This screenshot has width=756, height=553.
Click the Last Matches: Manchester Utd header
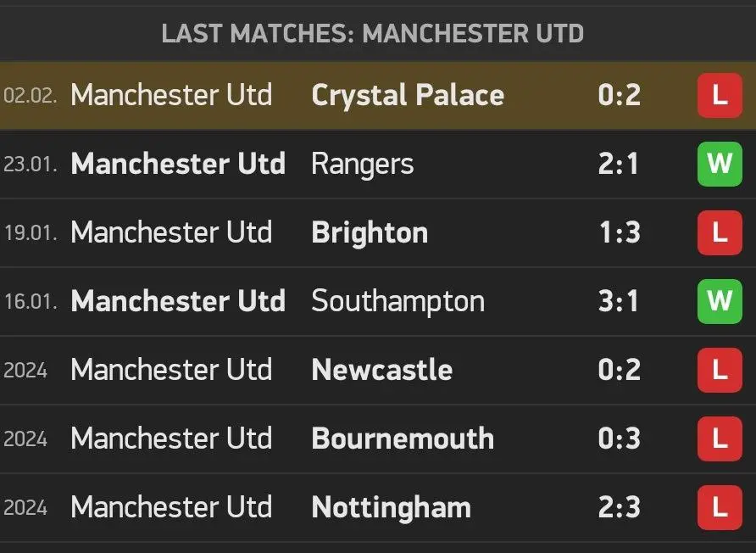373,34
